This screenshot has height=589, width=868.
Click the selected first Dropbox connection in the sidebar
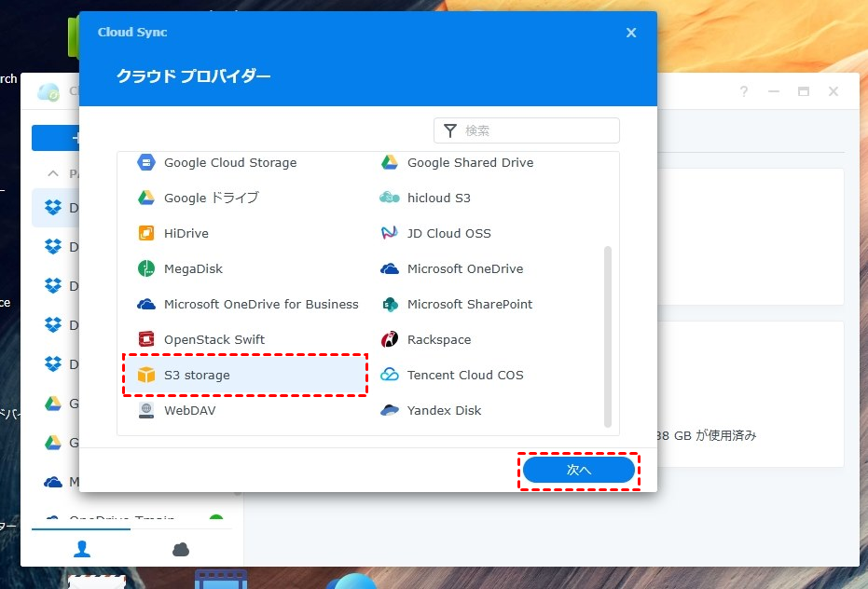click(x=55, y=208)
